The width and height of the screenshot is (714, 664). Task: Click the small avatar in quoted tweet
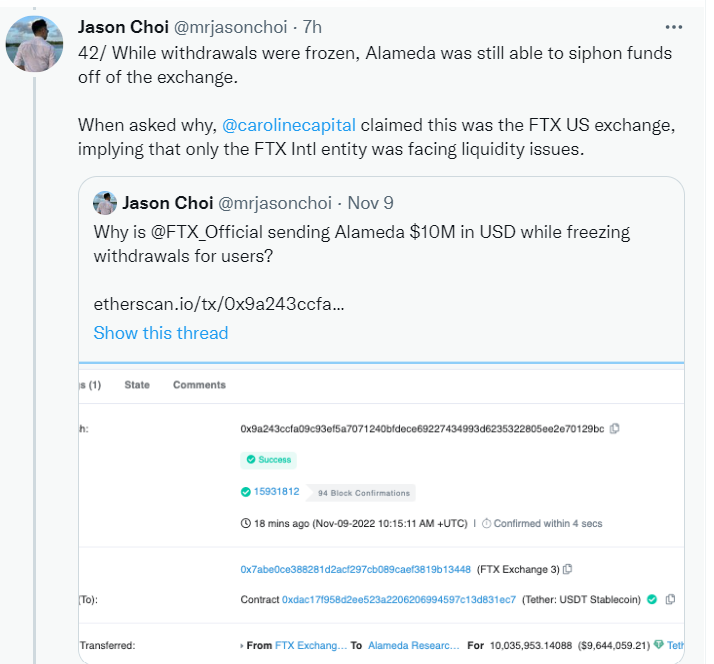(105, 203)
